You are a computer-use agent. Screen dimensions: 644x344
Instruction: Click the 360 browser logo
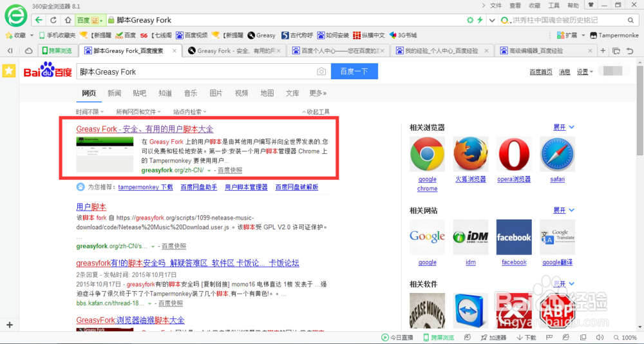[16, 15]
